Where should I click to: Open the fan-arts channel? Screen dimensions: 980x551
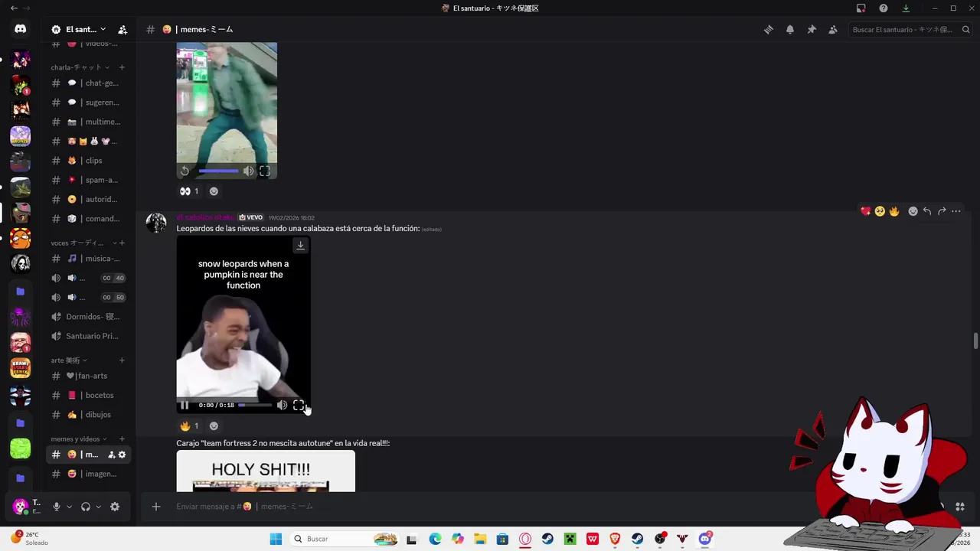(x=87, y=376)
